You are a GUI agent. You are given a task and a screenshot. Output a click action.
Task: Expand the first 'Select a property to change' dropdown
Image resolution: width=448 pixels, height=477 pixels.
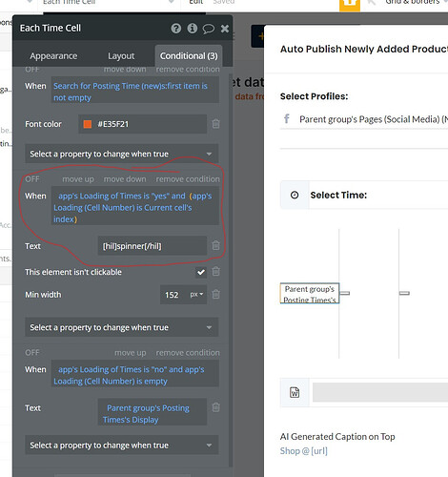[122, 154]
